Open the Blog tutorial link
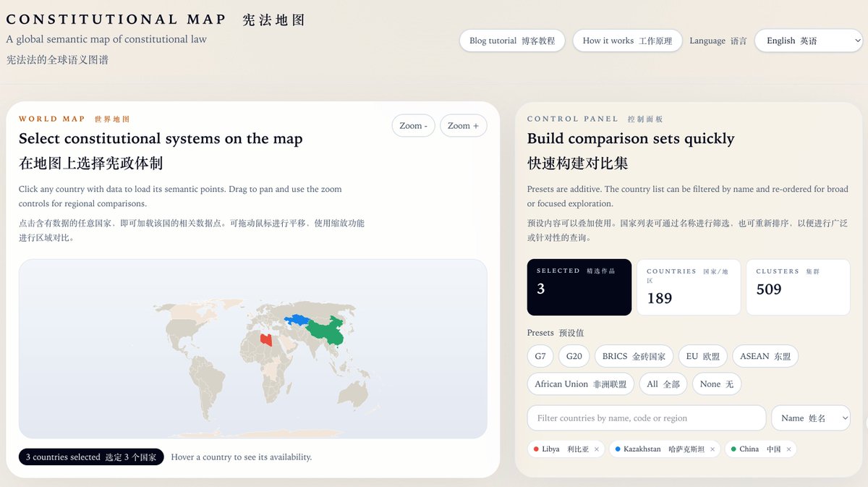This screenshot has height=487, width=868. point(512,41)
